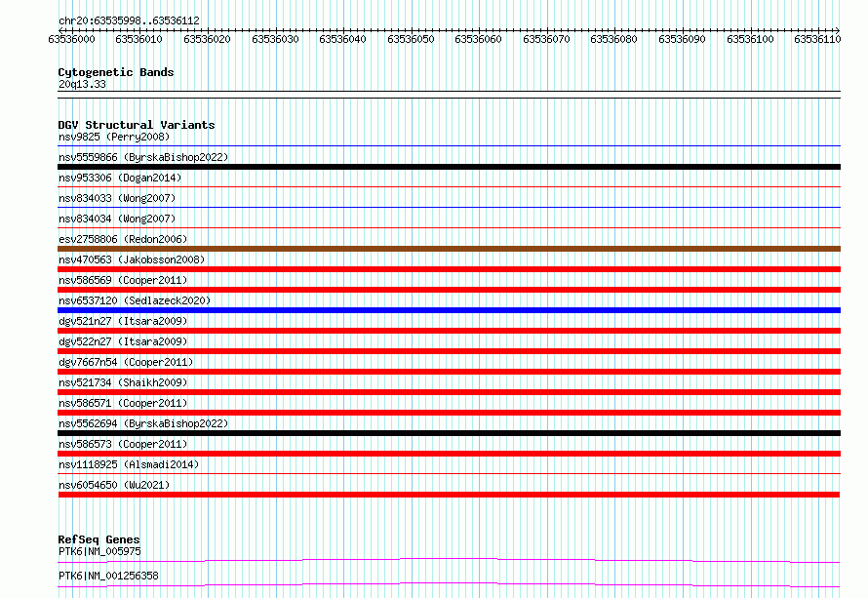The image size is (868, 598).
Task: Click ruler position 63536030
Action: (275, 39)
